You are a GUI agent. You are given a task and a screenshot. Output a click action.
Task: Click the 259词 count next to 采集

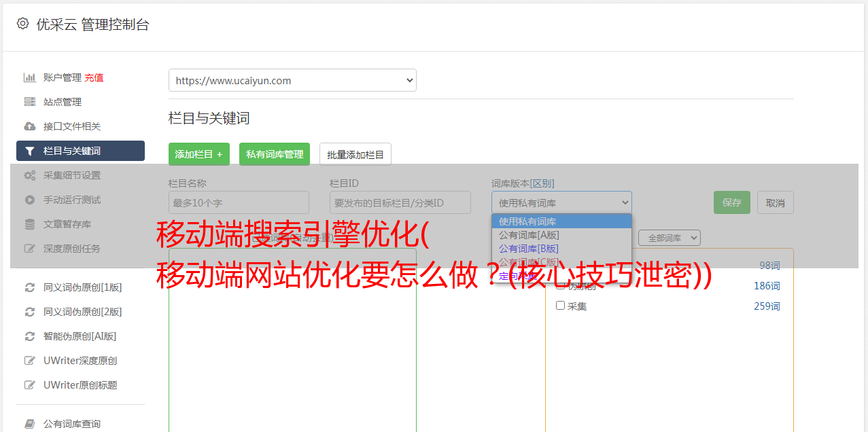(767, 306)
